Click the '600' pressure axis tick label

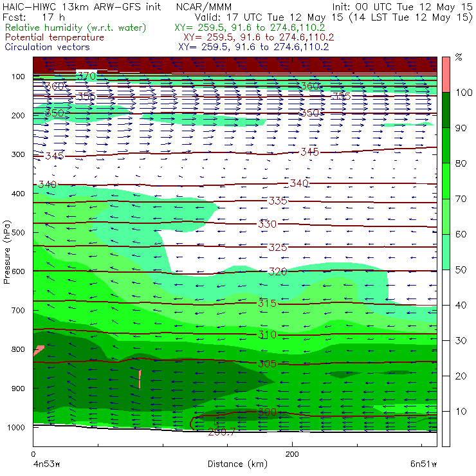(18, 271)
